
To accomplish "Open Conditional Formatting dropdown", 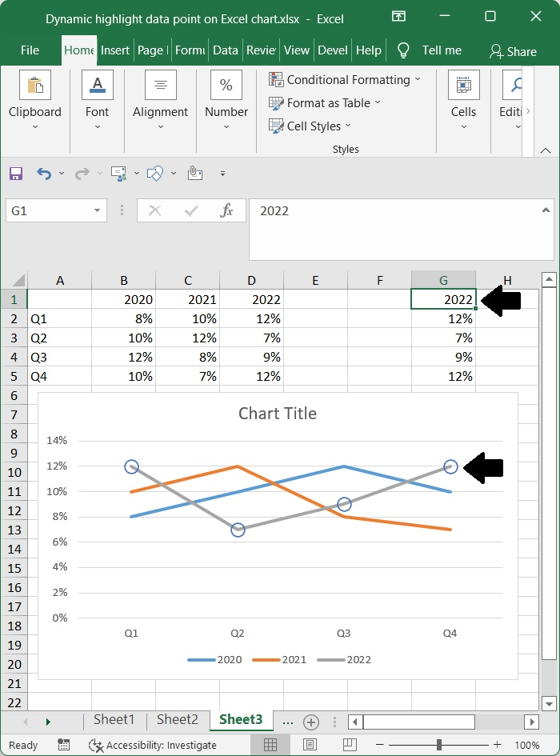I will click(x=344, y=79).
